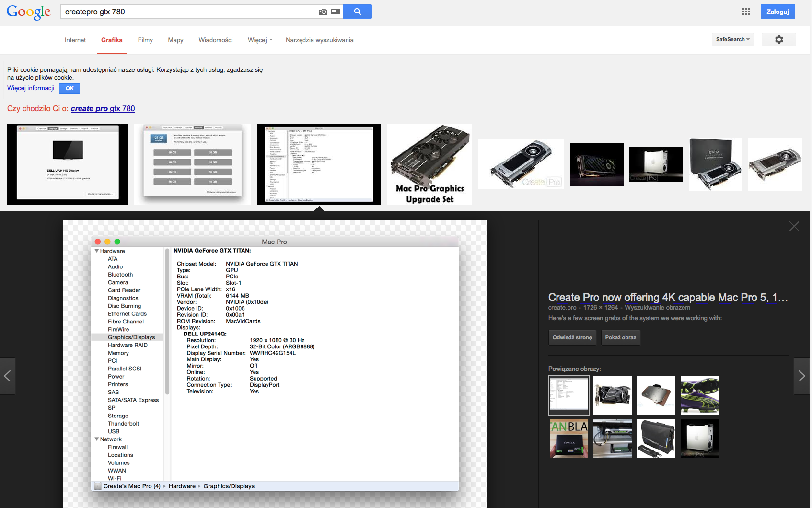Open selected System Information result thumbnail
812x508 pixels.
pos(319,164)
